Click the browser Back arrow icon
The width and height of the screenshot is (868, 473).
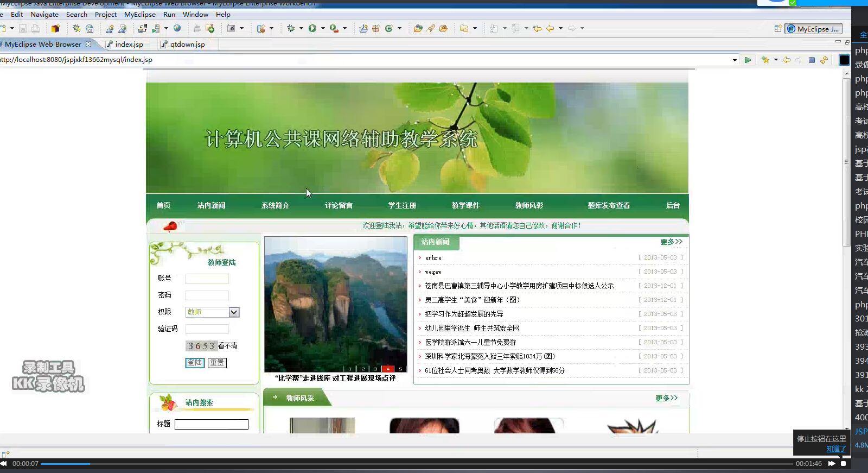(787, 60)
